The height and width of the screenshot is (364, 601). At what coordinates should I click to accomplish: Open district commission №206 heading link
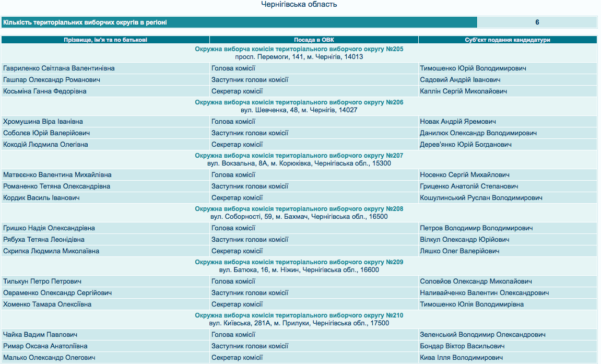point(299,102)
